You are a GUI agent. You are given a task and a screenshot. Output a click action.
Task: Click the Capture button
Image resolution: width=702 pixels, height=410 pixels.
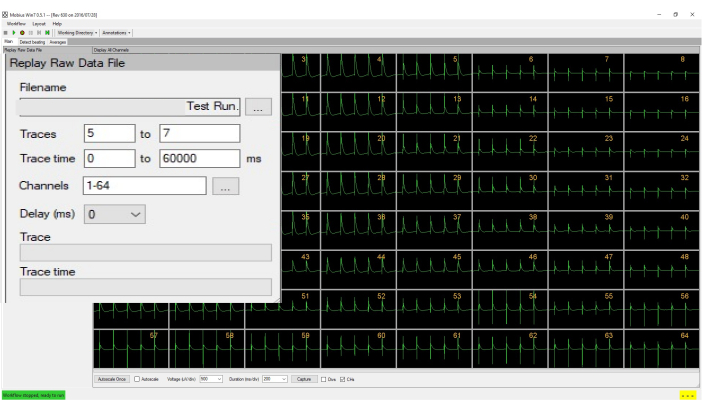tap(304, 380)
